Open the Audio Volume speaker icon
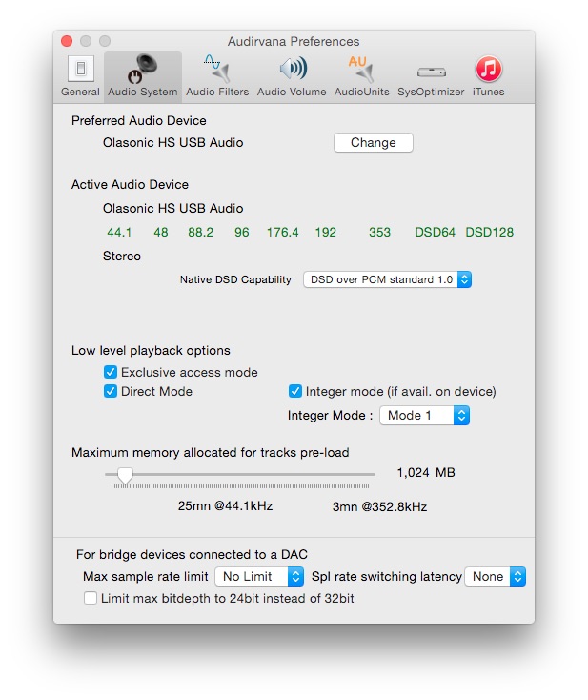 pos(293,69)
